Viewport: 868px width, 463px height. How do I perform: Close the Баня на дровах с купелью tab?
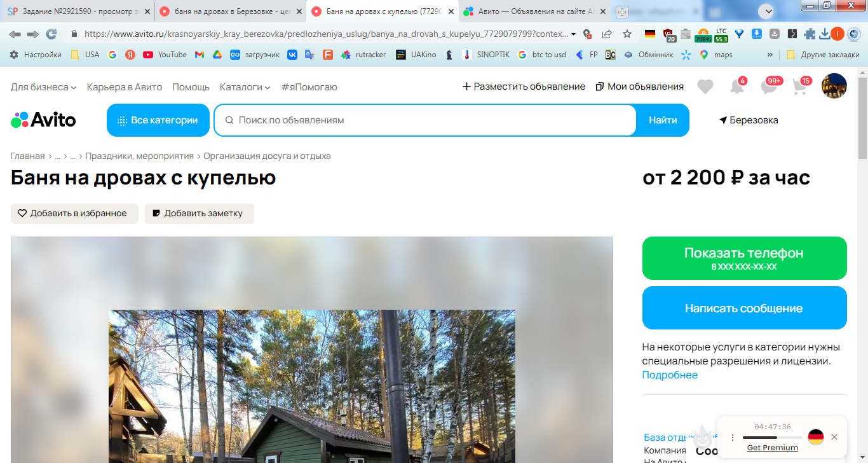[451, 11]
